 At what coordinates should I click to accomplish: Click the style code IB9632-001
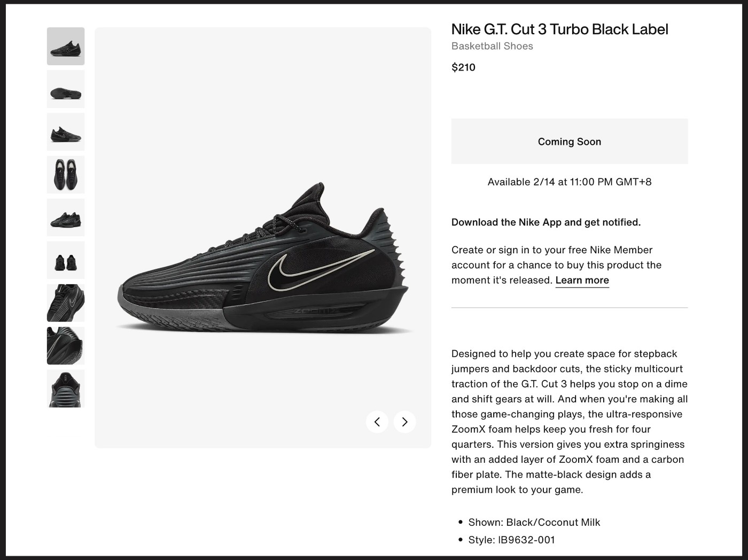pos(526,540)
